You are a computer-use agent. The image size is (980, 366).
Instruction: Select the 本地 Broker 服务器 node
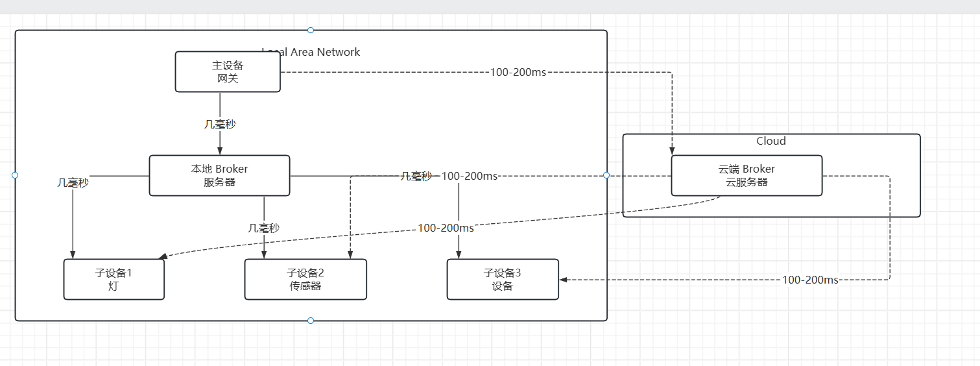click(219, 175)
